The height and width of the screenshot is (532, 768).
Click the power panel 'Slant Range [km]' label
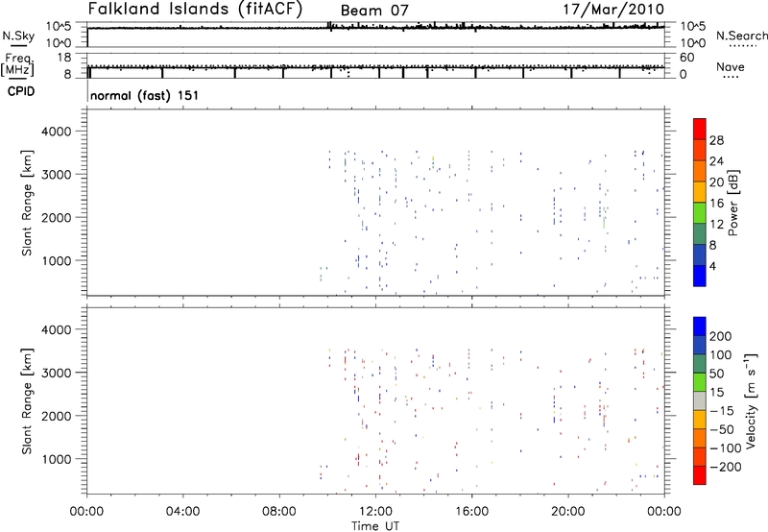[27, 203]
